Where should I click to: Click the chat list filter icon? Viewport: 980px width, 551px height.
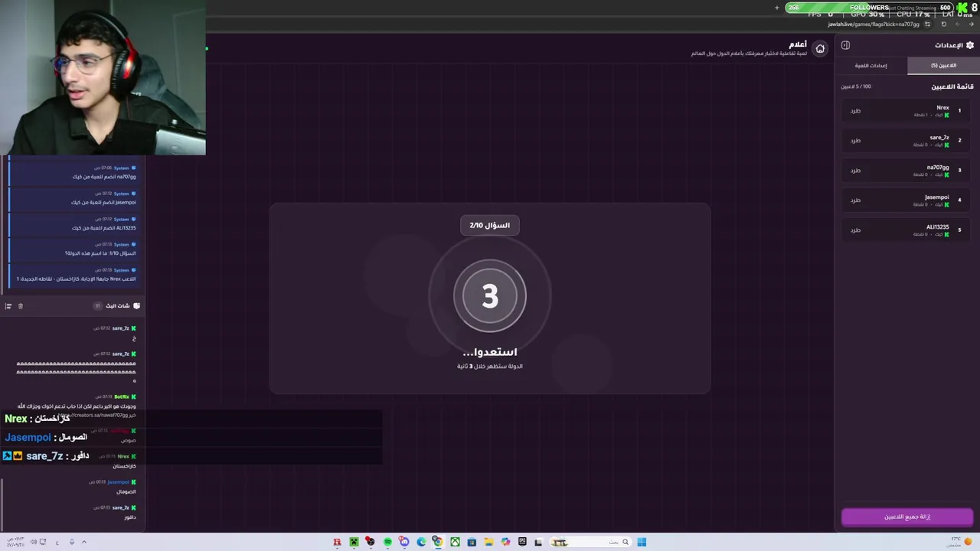(x=8, y=306)
